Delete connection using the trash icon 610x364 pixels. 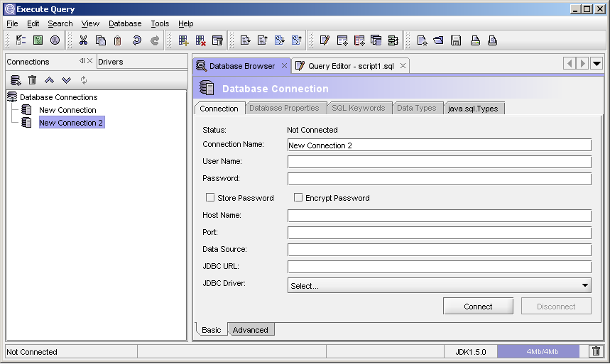pyautogui.click(x=32, y=80)
